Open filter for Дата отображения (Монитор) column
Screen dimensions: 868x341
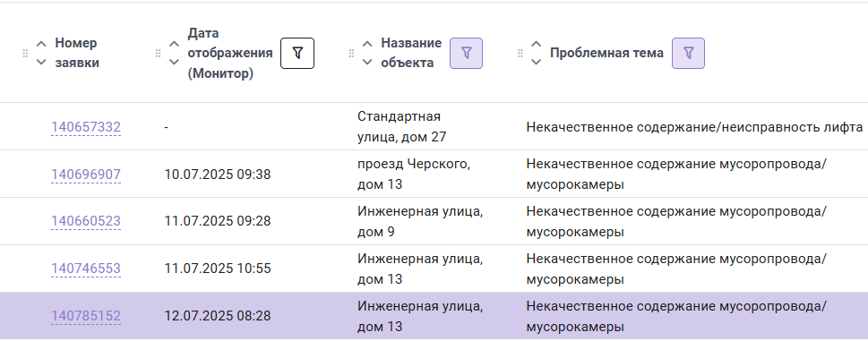point(297,53)
